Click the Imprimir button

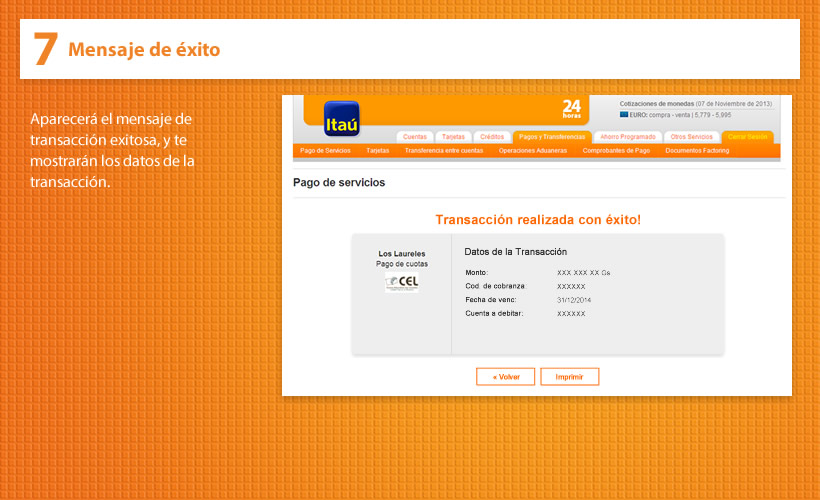[569, 377]
